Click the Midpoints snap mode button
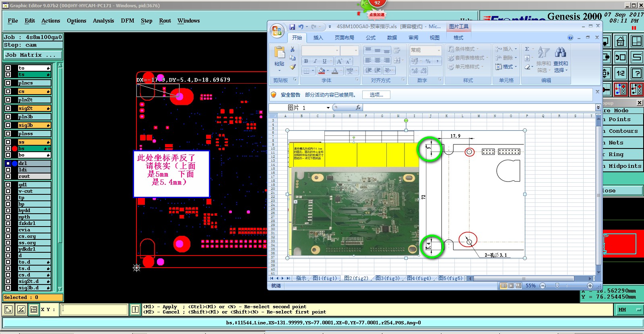 (623, 166)
